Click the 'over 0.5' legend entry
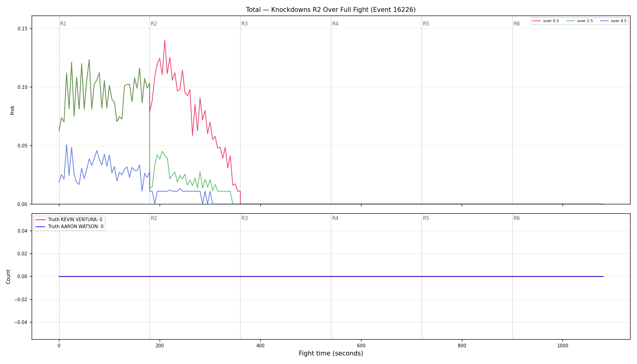637x364 pixels. pyautogui.click(x=546, y=21)
